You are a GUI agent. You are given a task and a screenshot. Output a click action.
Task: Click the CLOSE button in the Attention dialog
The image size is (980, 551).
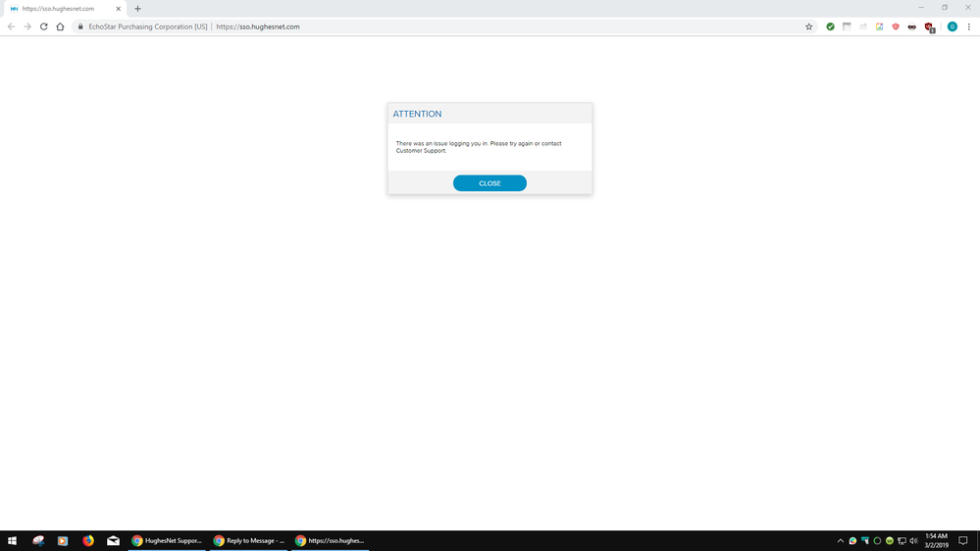(490, 183)
